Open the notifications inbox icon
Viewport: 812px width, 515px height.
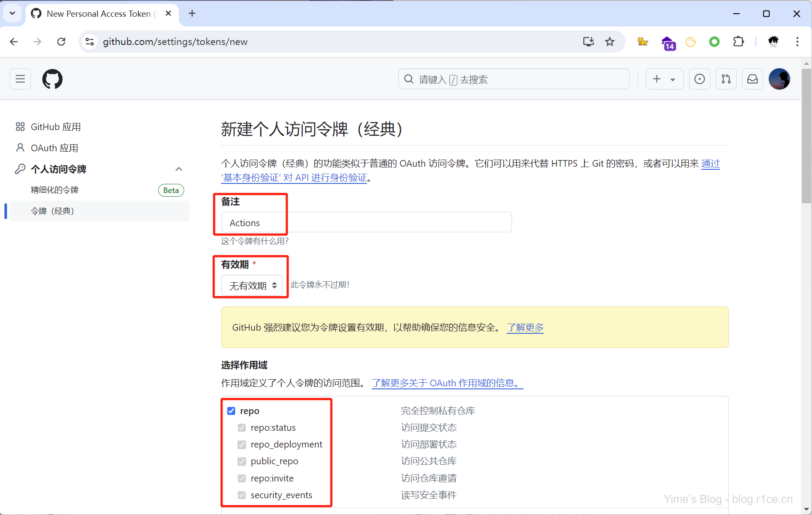(x=753, y=79)
